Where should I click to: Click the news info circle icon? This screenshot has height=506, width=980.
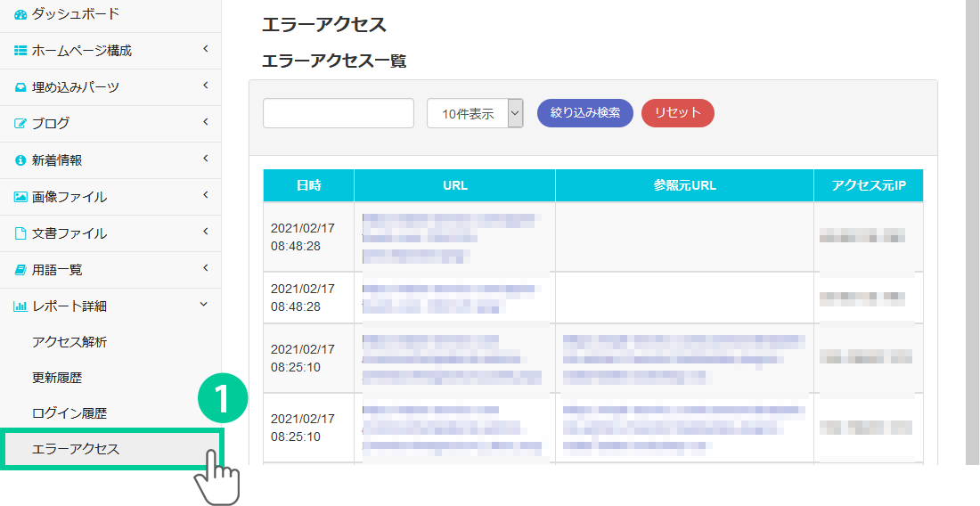20,160
